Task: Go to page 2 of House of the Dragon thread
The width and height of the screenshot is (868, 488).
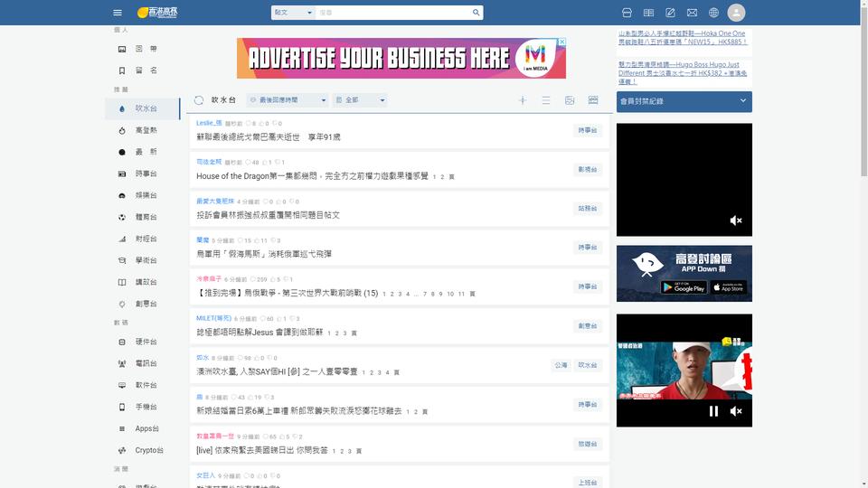Action: tap(442, 177)
